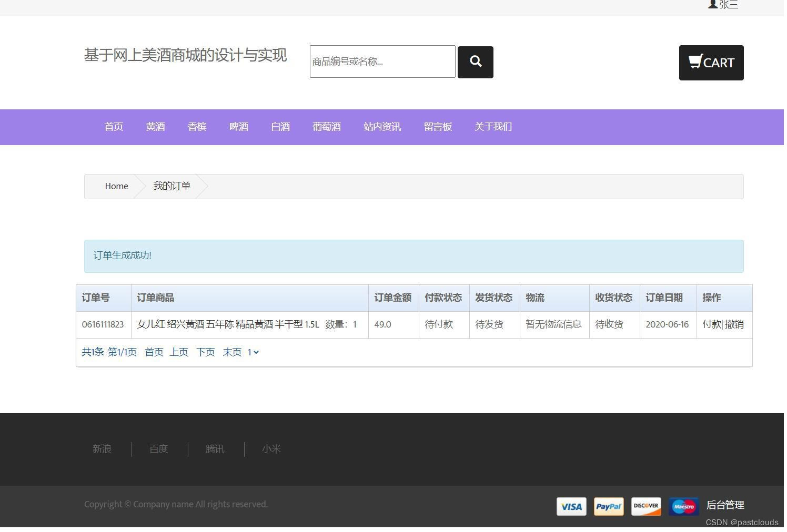Select the VISA payment icon

point(571,506)
